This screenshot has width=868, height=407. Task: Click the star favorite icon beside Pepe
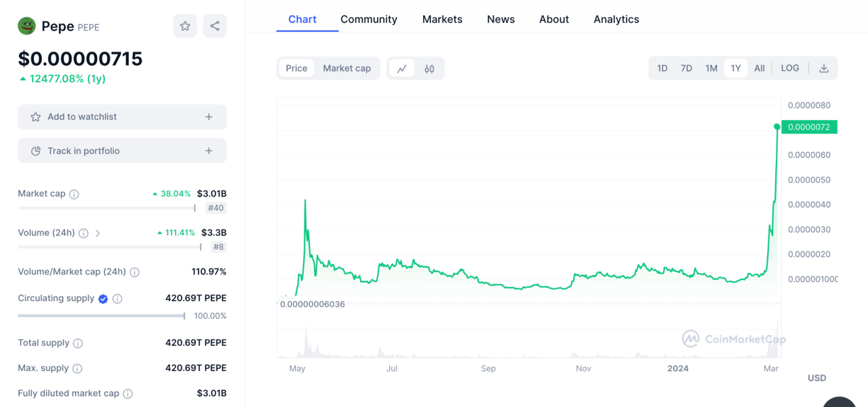185,26
